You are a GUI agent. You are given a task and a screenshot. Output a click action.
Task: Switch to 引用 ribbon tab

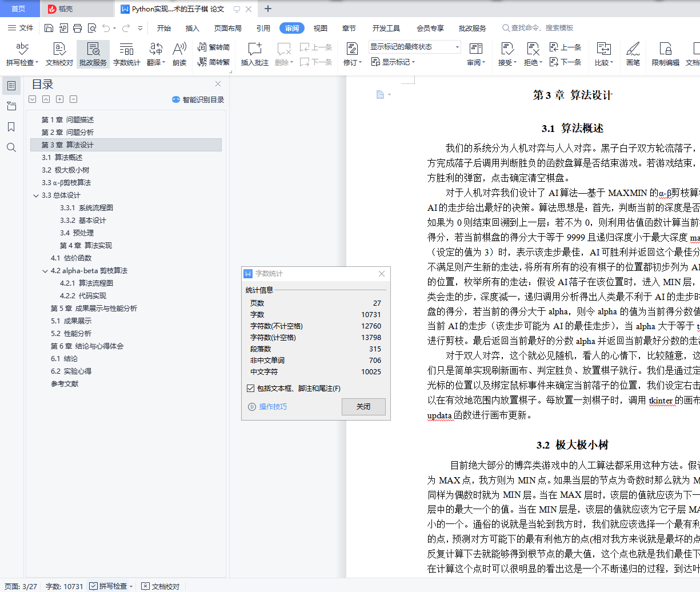click(x=263, y=28)
